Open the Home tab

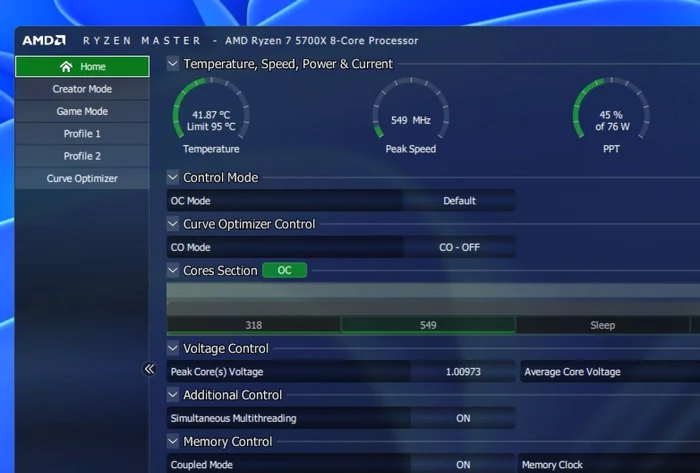(x=82, y=66)
